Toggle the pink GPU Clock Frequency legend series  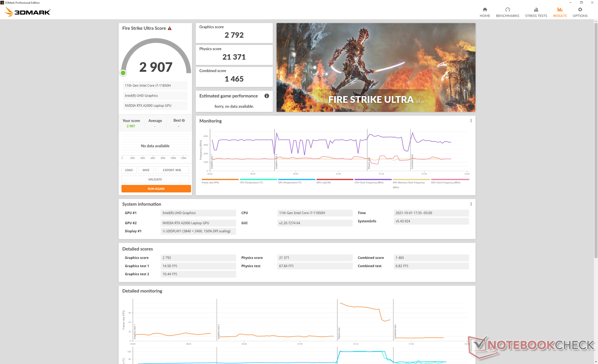tap(450, 181)
